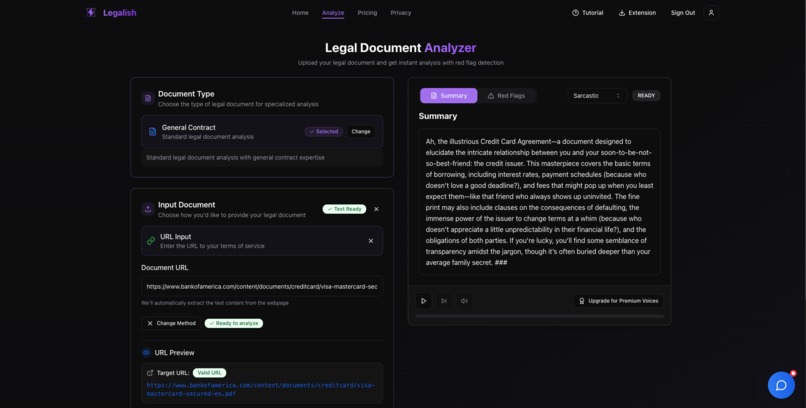Open the bankofamerica.com PDF link
This screenshot has height=408, width=806.
pyautogui.click(x=261, y=390)
